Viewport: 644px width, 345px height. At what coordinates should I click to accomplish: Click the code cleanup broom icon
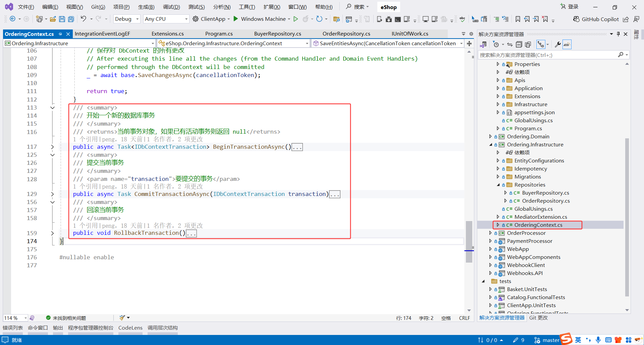pyautogui.click(x=122, y=318)
